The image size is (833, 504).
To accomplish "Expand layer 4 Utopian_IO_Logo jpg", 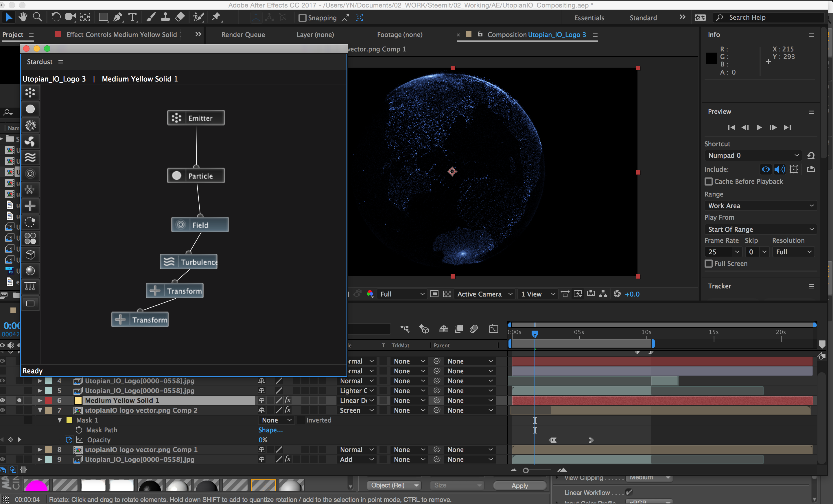I will (x=40, y=381).
